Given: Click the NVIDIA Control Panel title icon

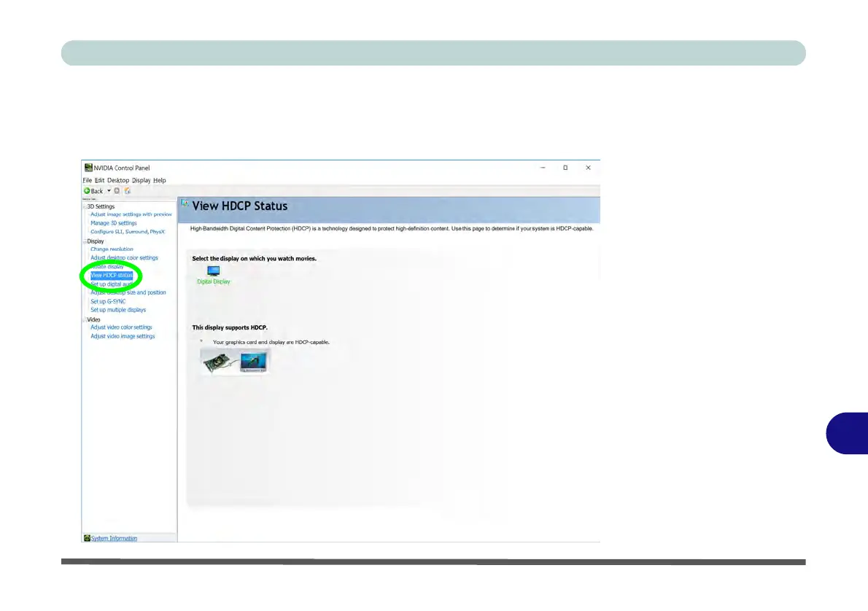Looking at the screenshot, I should (88, 168).
